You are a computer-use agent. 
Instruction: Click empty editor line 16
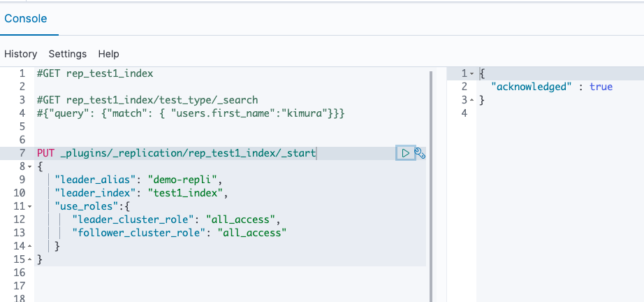pyautogui.click(x=230, y=273)
